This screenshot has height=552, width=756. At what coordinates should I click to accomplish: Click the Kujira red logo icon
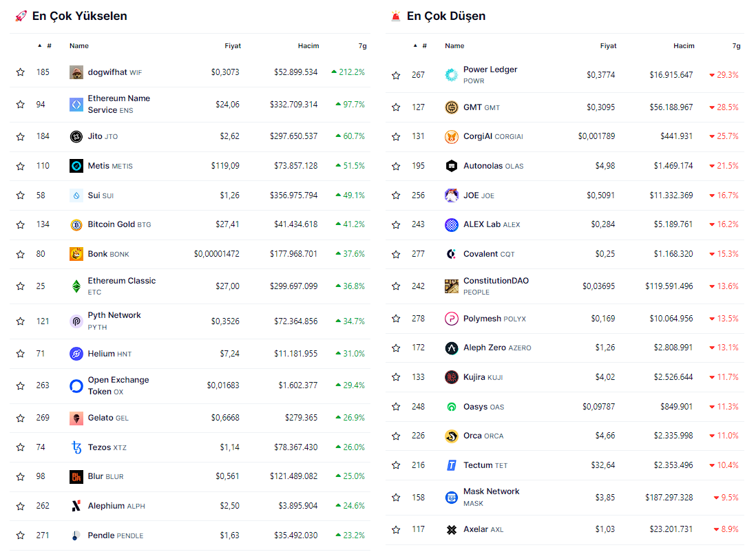tap(452, 377)
